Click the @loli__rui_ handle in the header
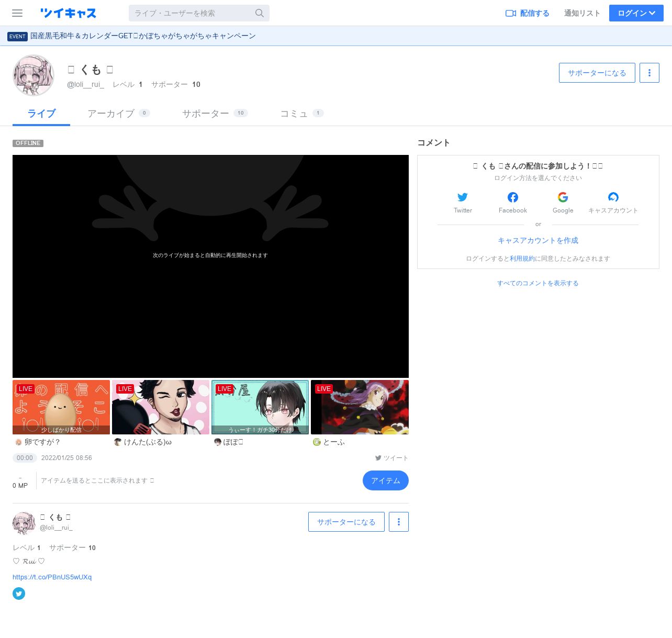672x638 pixels. coord(85,84)
